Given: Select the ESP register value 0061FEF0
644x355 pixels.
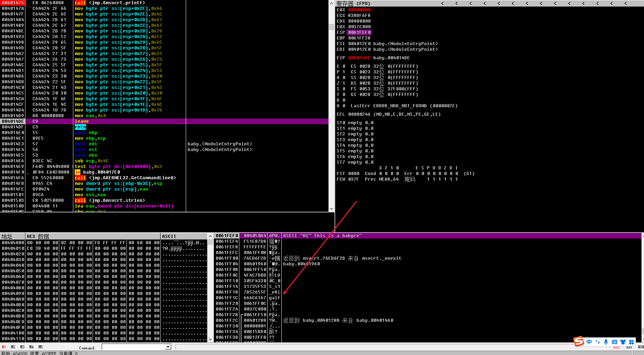Looking at the screenshot, I should (x=360, y=32).
